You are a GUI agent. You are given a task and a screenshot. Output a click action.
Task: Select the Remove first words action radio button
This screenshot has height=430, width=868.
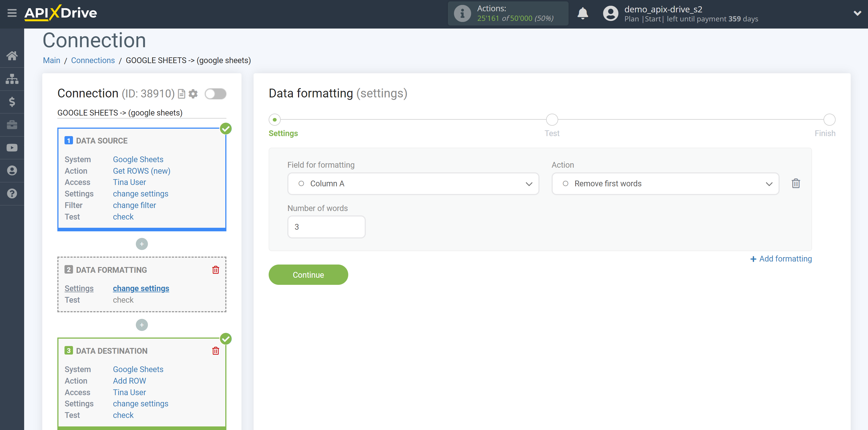(x=566, y=184)
